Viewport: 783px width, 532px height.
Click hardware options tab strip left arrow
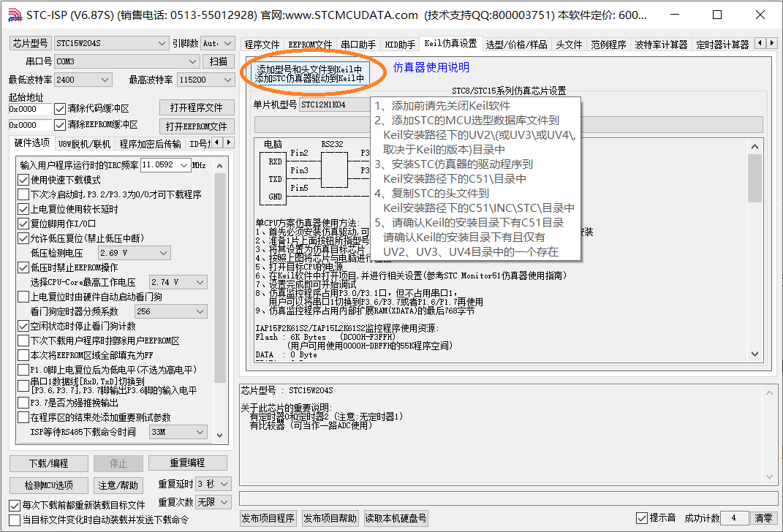(217, 142)
